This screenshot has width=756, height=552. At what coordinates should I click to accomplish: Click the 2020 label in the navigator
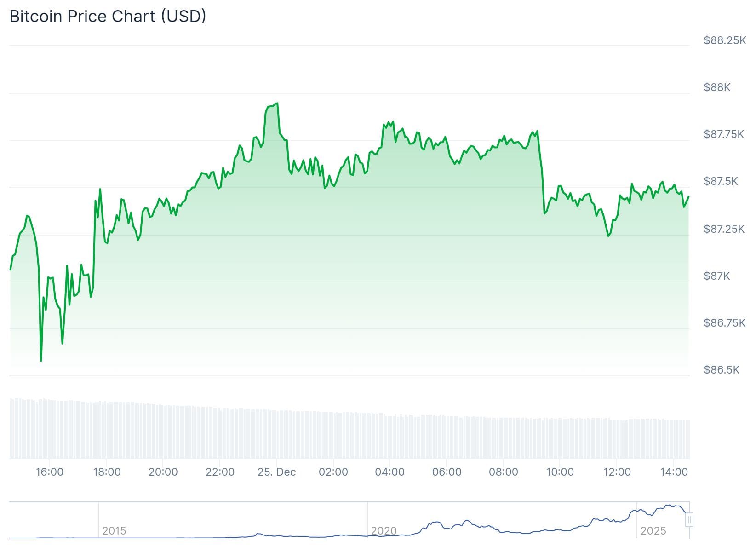[x=384, y=531]
